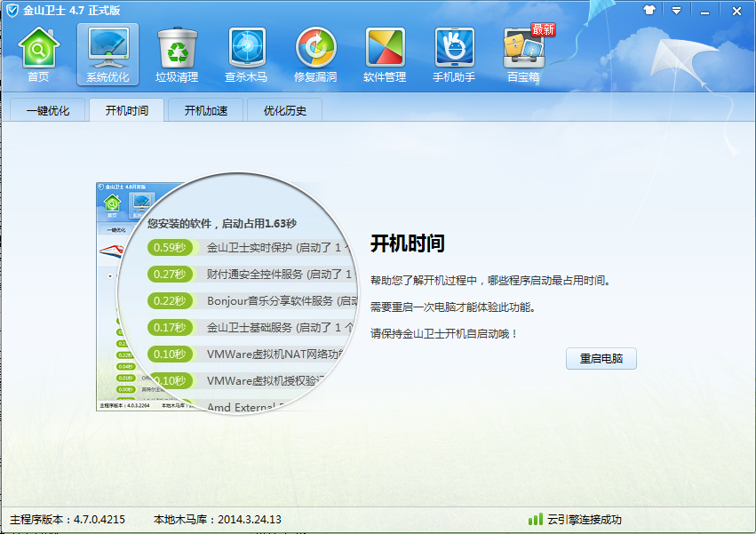
Task: Open 垃圾清理 junk cleanup icon
Action: [x=177, y=53]
